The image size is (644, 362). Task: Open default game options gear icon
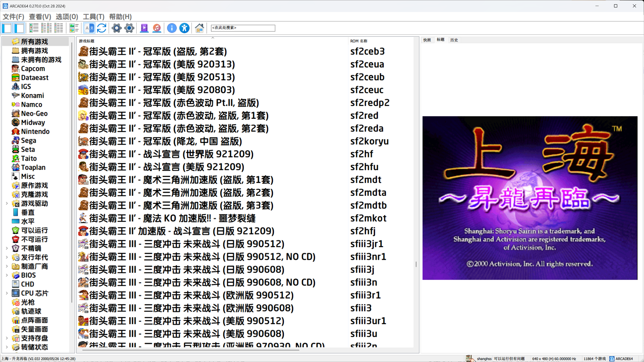click(117, 28)
